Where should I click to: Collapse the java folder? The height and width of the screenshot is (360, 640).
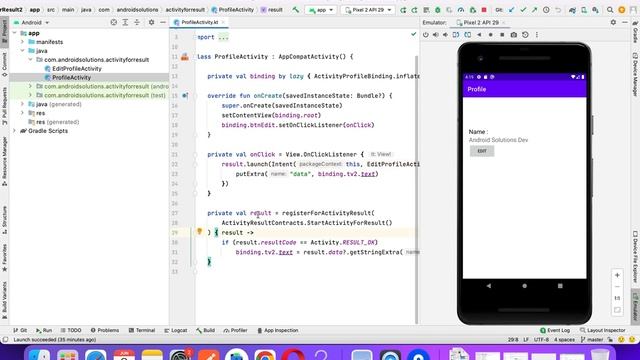pos(22,51)
